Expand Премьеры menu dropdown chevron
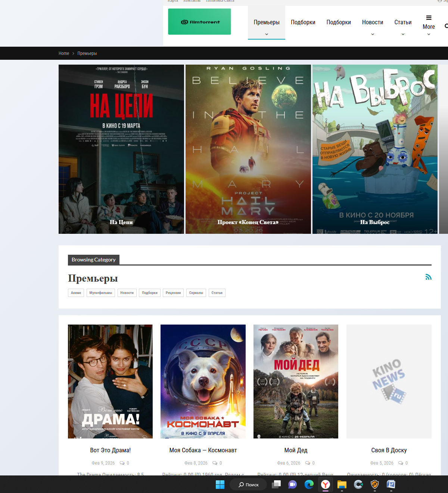The height and width of the screenshot is (493, 448). coord(267,34)
